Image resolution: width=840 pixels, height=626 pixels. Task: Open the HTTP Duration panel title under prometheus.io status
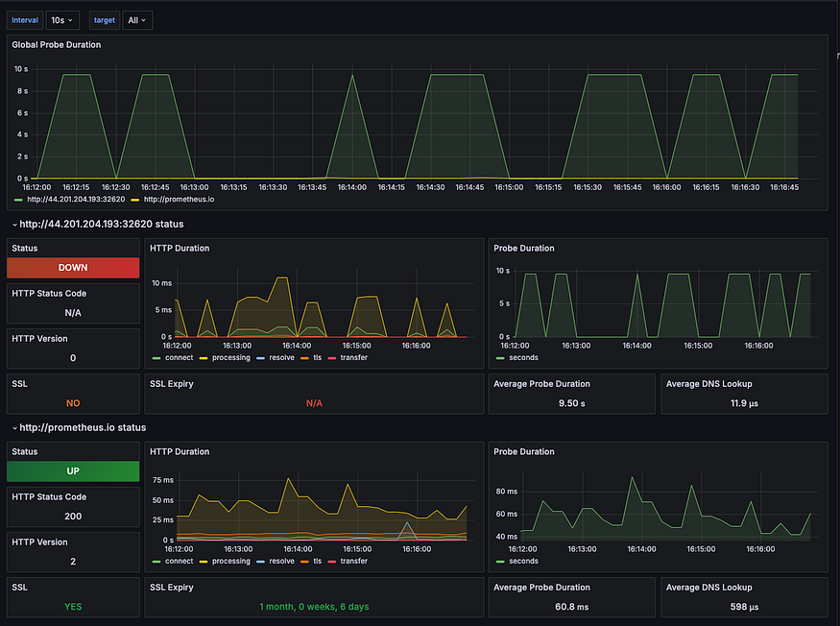(180, 452)
